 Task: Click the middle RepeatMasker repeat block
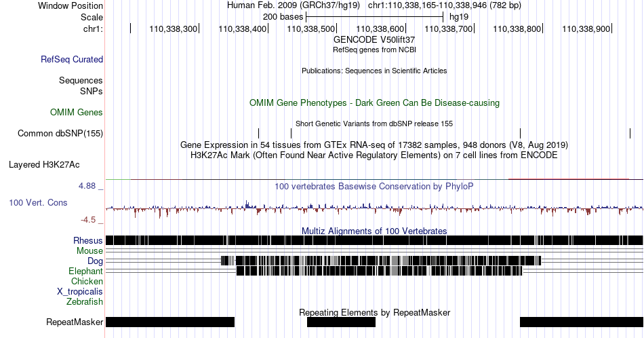coord(341,322)
